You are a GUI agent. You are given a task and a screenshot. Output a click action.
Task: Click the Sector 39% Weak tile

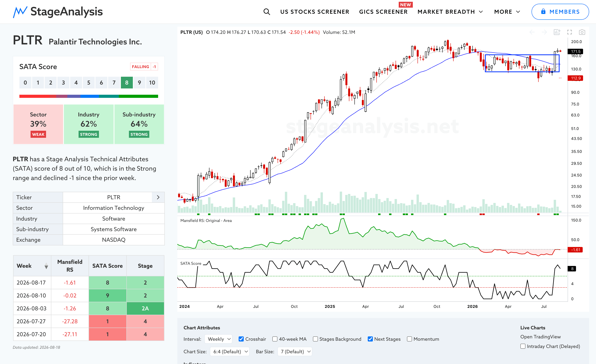coord(38,124)
